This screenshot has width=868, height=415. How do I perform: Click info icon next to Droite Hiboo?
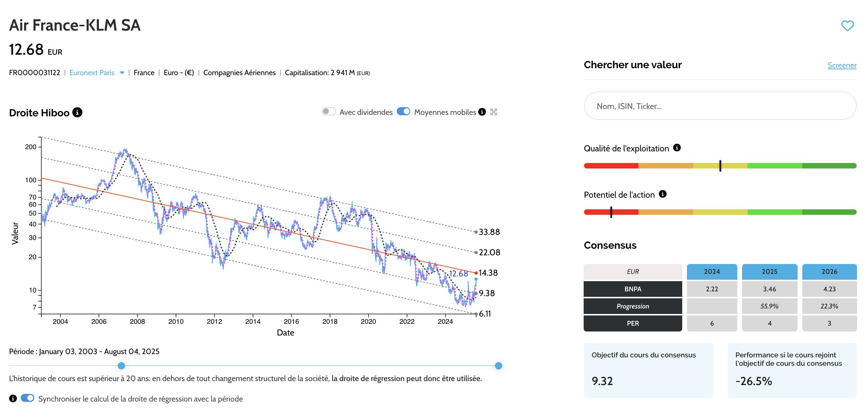tap(77, 112)
